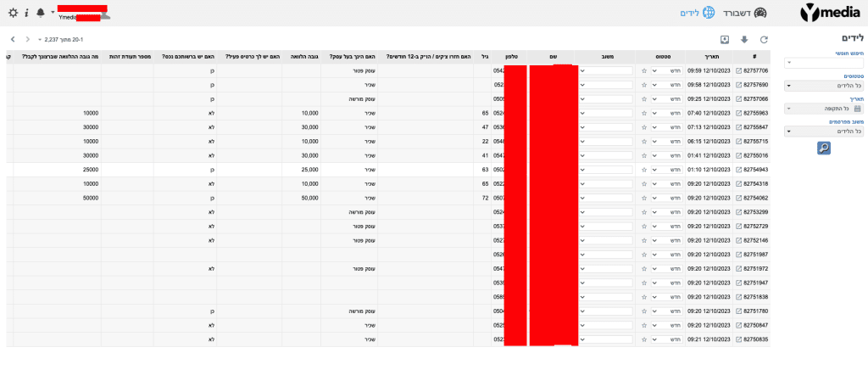Open status dropdown for lead 82757706

(x=667, y=71)
